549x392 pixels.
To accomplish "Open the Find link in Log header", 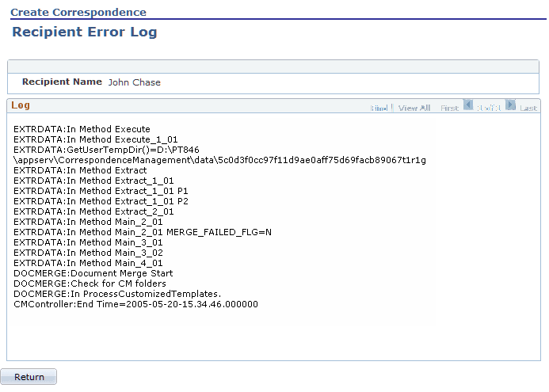I will coord(379,108).
